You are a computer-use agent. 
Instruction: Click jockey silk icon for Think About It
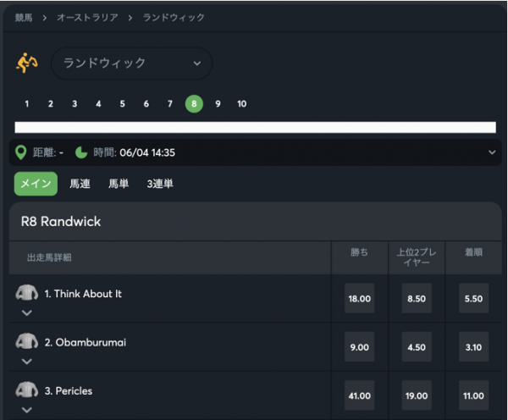coord(27,292)
